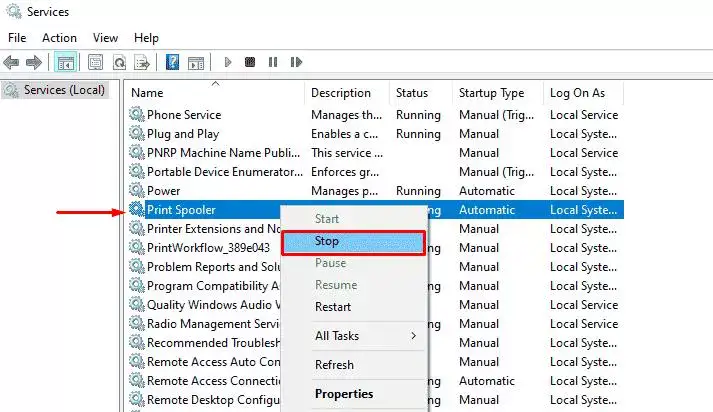The width and height of the screenshot is (713, 412).
Task: Click the Services app icon in title bar
Action: [14, 11]
